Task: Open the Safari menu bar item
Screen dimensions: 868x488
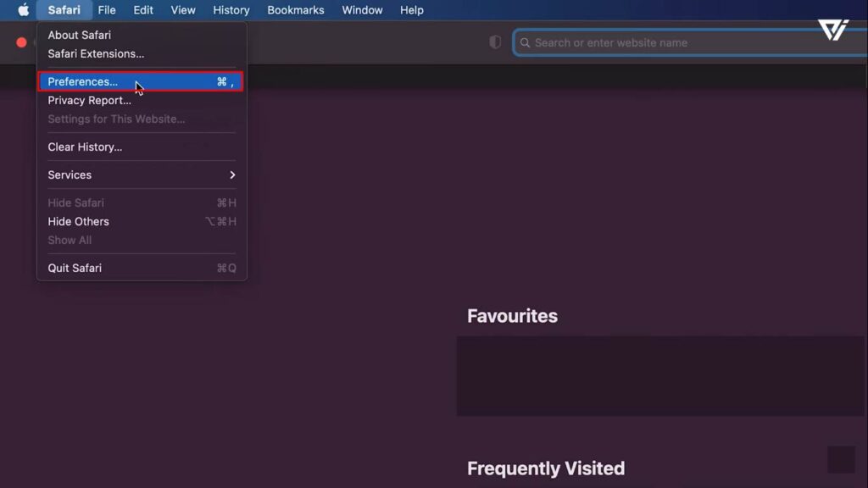Action: tap(64, 10)
